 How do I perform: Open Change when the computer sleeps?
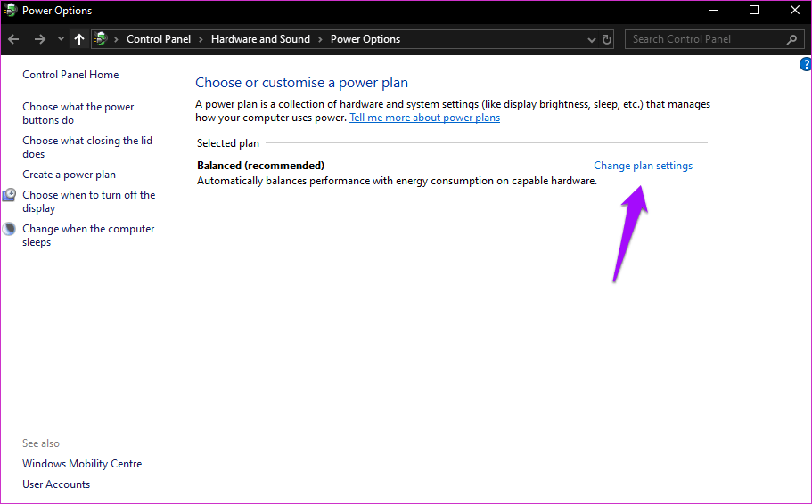pos(88,235)
